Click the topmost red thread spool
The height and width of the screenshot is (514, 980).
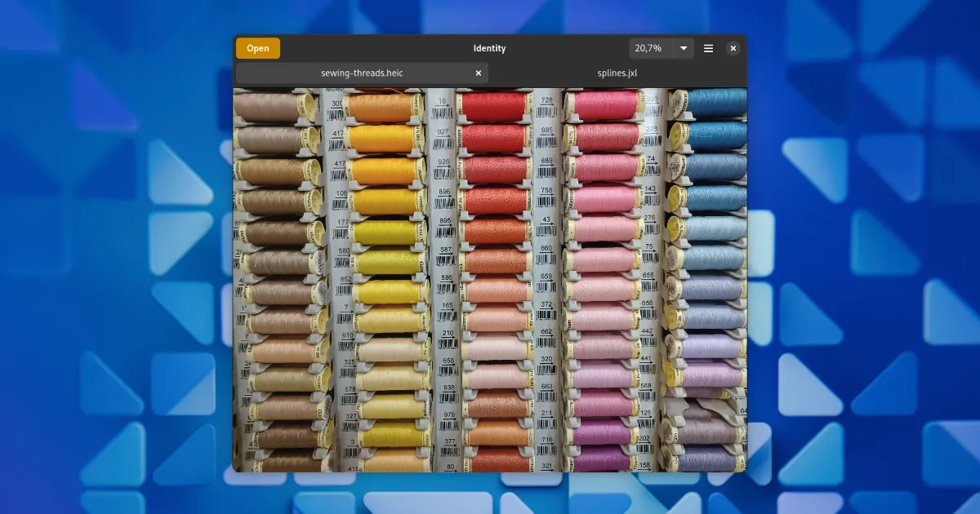pyautogui.click(x=494, y=106)
